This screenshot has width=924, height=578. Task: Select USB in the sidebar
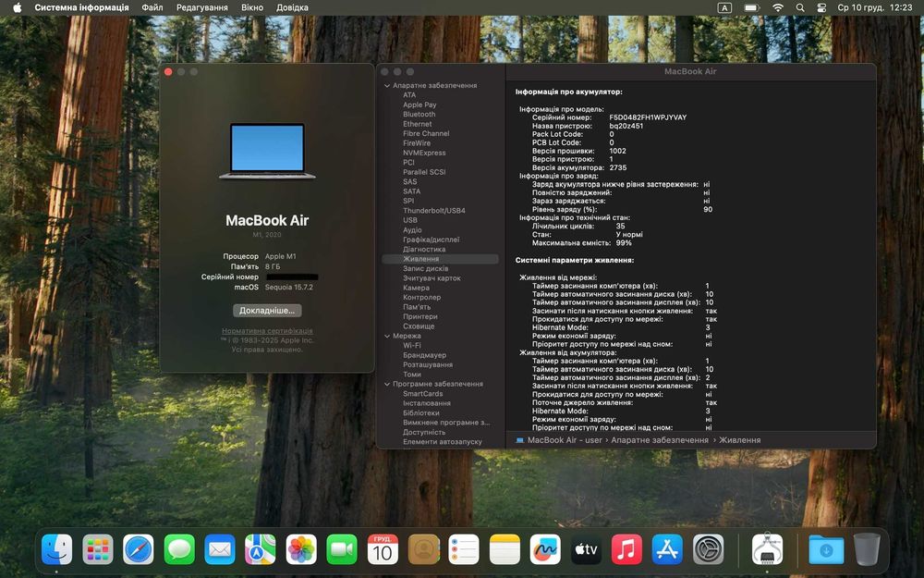pyautogui.click(x=409, y=220)
